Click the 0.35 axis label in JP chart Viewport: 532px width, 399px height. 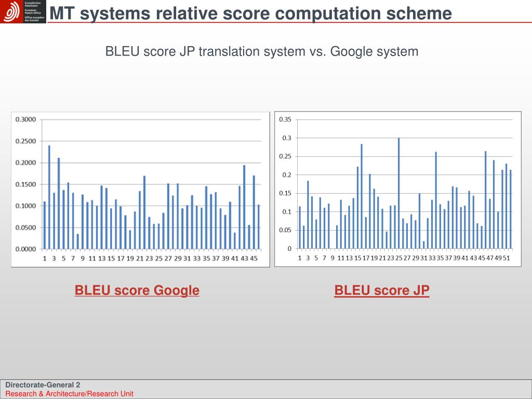pyautogui.click(x=285, y=119)
